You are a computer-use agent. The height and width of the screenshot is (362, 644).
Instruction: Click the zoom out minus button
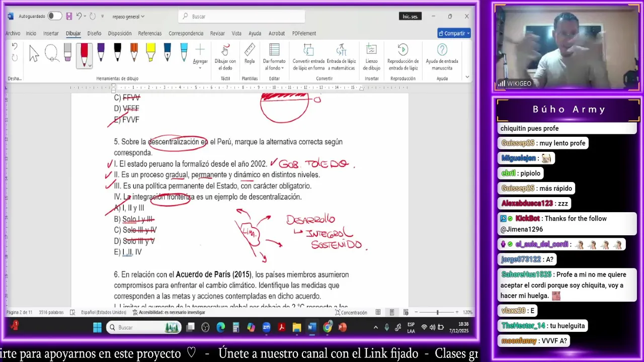point(417,312)
